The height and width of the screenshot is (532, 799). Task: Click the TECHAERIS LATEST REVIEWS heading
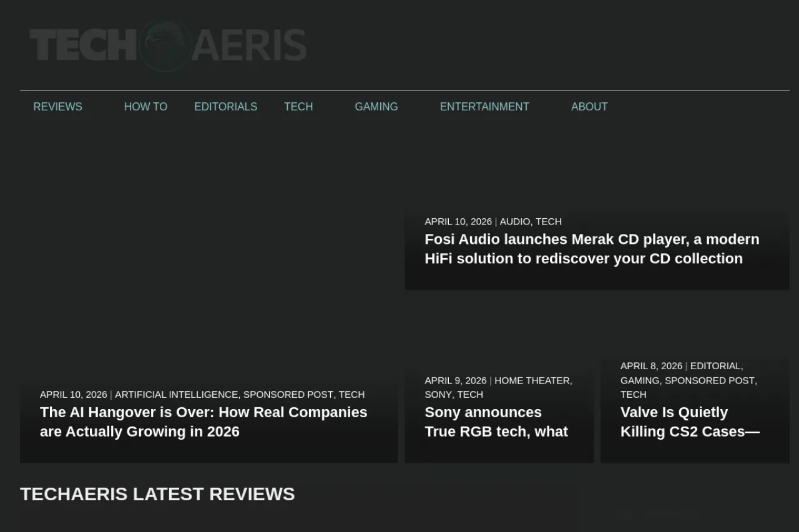coord(157,494)
